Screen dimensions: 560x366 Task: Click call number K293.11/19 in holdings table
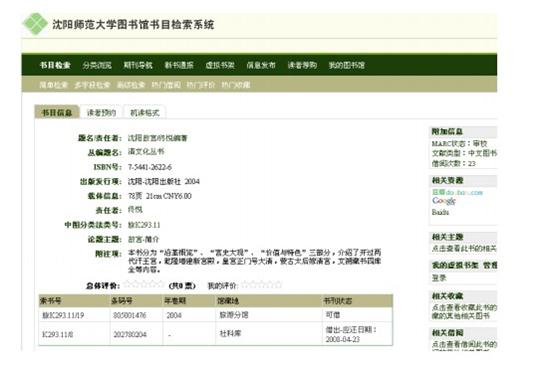pyautogui.click(x=63, y=315)
